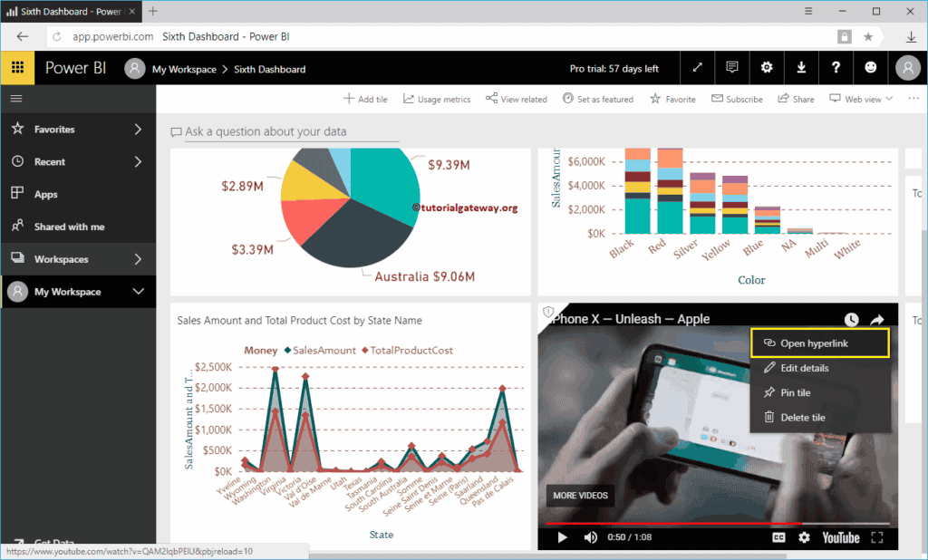Click the pencil edit icon in header
This screenshot has width=928, height=560.
coord(696,67)
